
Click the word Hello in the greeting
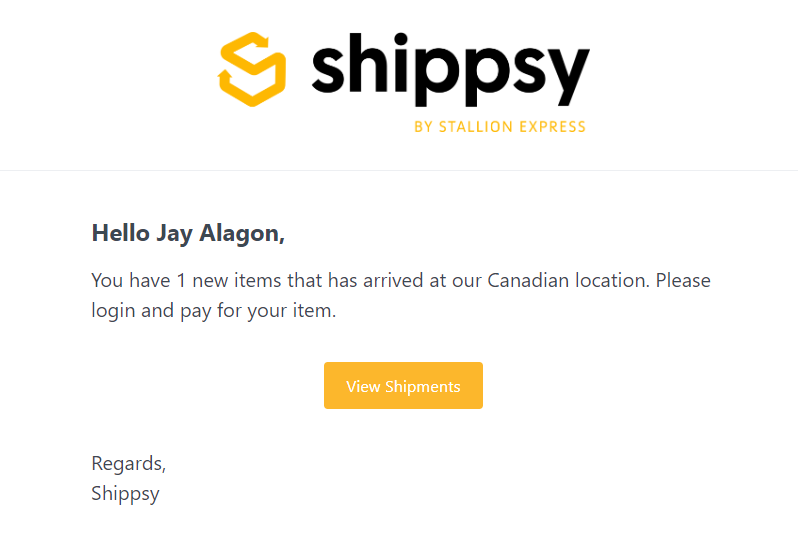click(x=121, y=233)
